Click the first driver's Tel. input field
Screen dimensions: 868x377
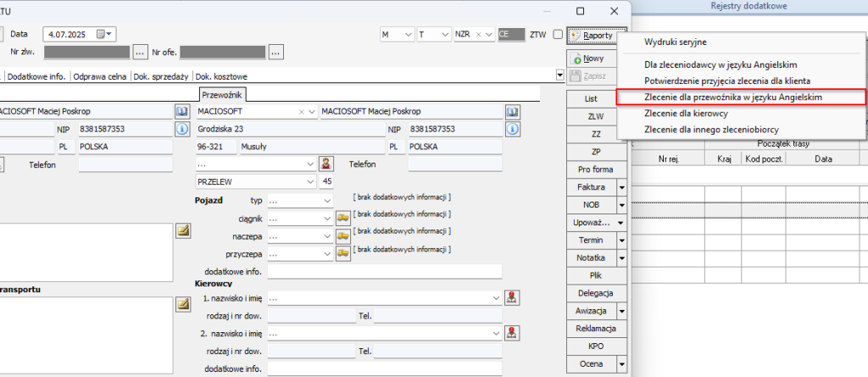point(437,316)
